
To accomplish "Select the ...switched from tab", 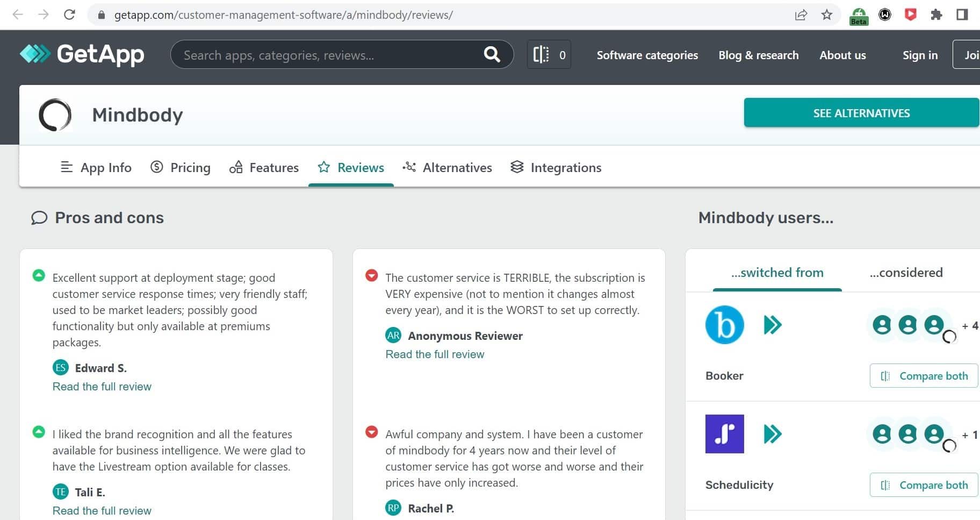I will (777, 273).
